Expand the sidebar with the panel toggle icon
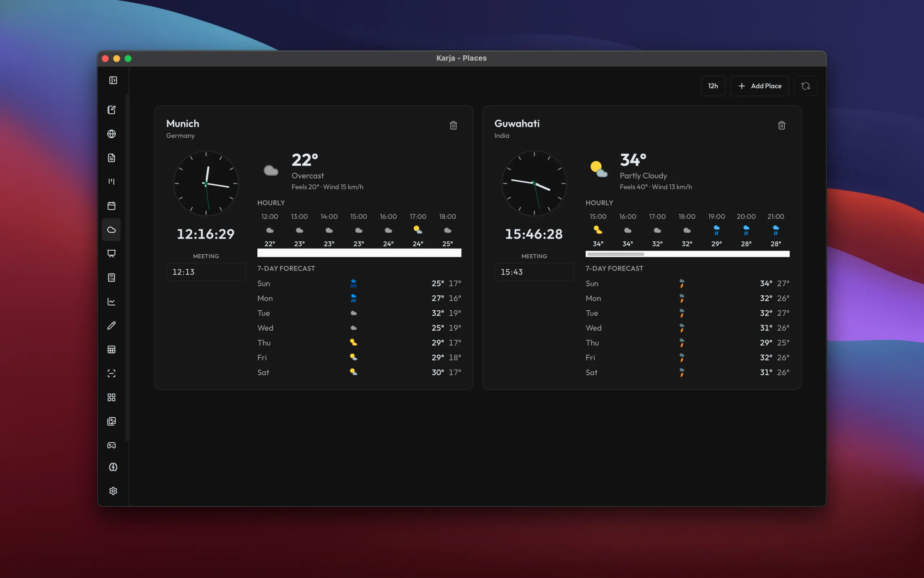Viewport: 924px width, 578px height. tap(113, 80)
